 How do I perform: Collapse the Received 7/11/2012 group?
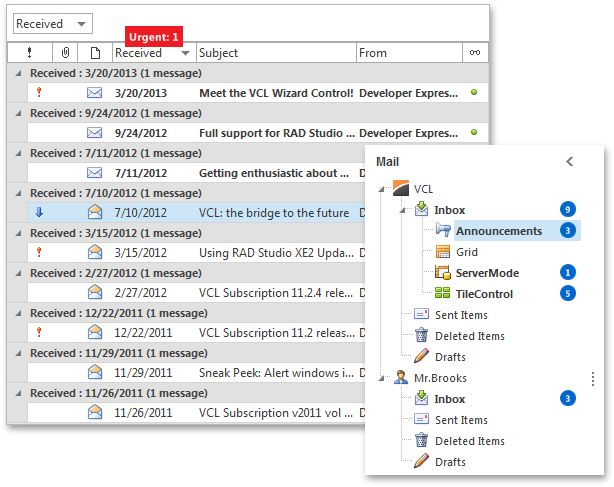click(18, 153)
